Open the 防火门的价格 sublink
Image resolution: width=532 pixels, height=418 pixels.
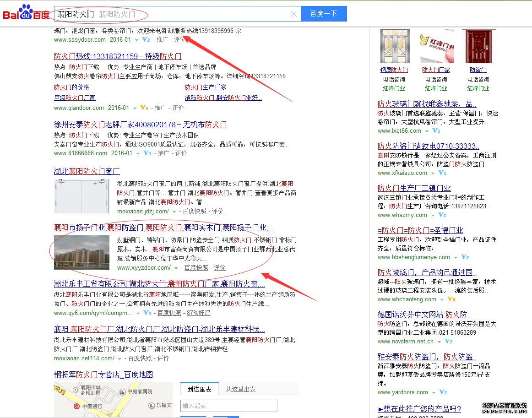[x=71, y=87]
